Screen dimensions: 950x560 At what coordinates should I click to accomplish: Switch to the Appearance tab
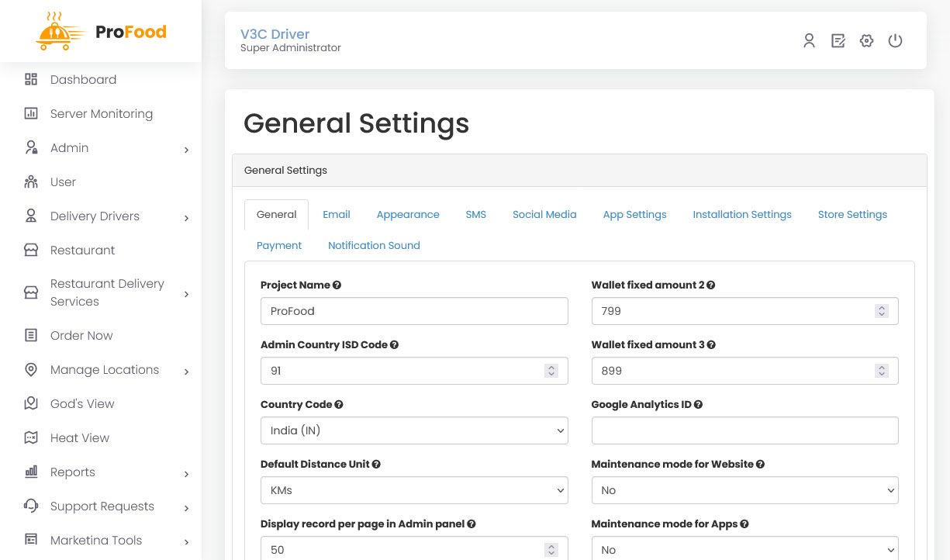(x=408, y=215)
